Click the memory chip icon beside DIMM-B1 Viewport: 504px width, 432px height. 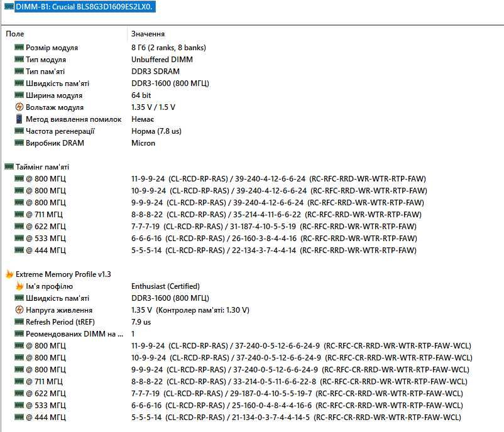coord(9,6)
